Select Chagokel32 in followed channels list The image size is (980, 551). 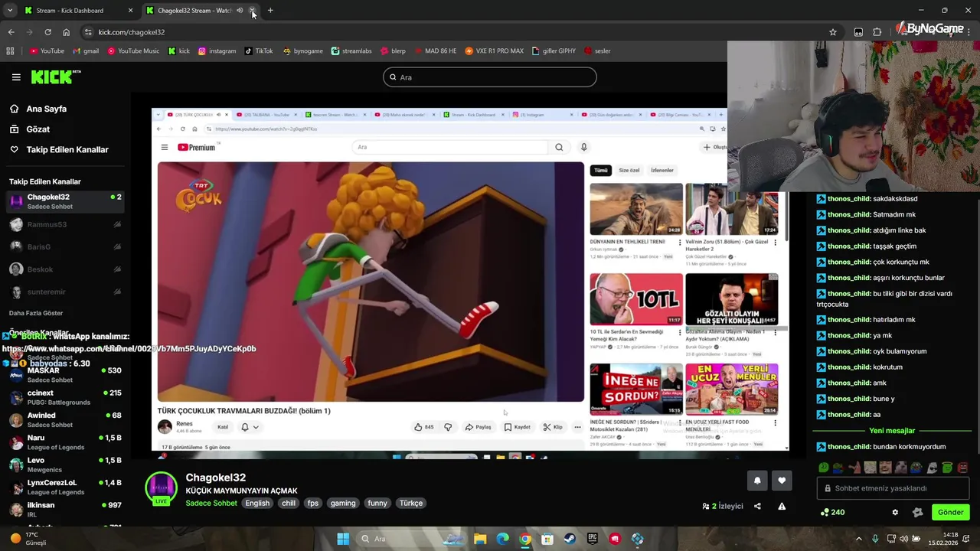click(64, 201)
